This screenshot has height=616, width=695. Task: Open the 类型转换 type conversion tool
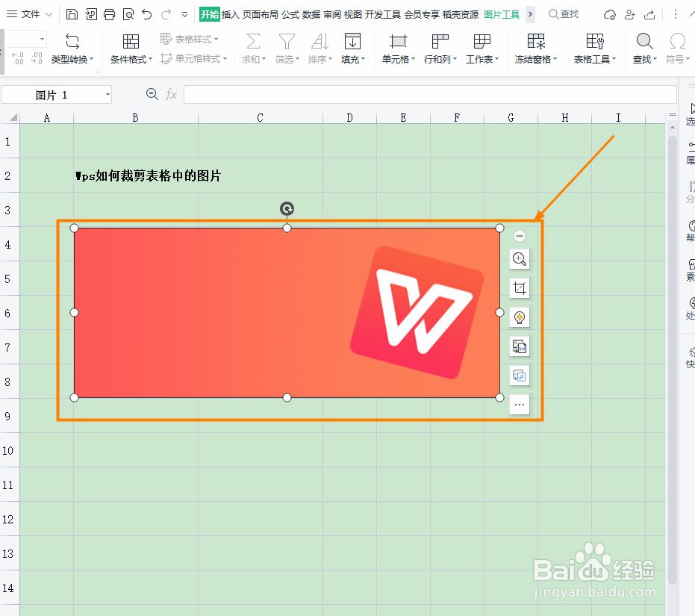[72, 49]
